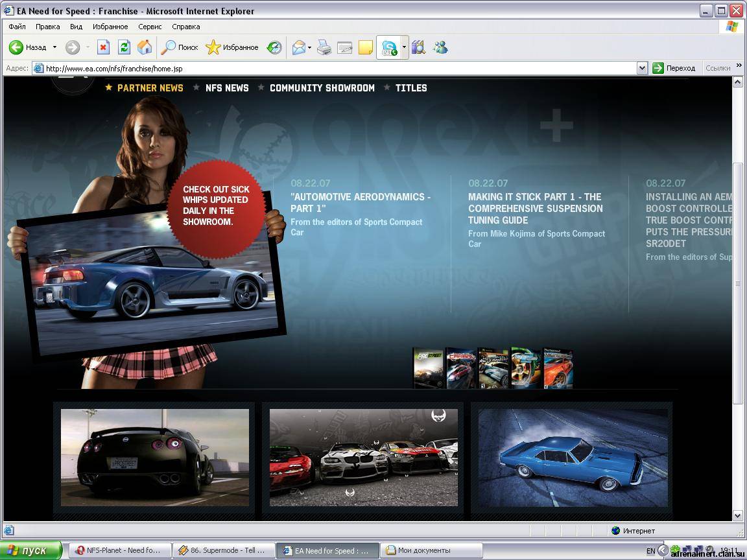Show hidden tray icons with the chevron
The height and width of the screenshot is (560, 747).
[663, 550]
